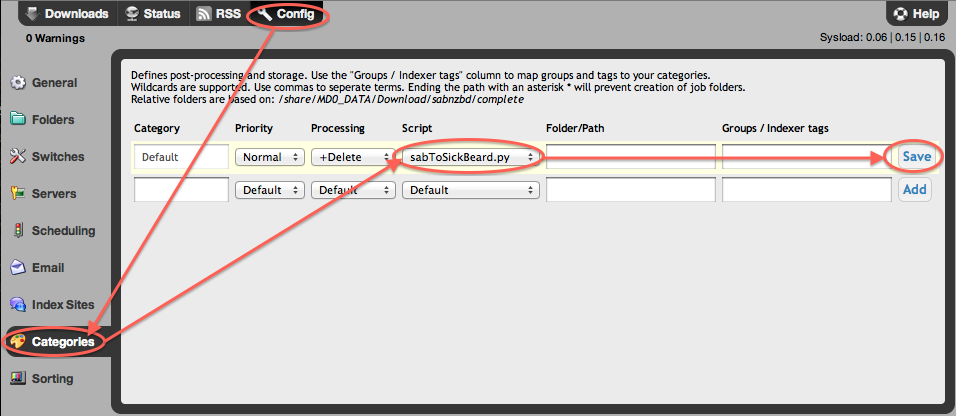
Task: Click the Index Sites icon
Action: point(19,304)
